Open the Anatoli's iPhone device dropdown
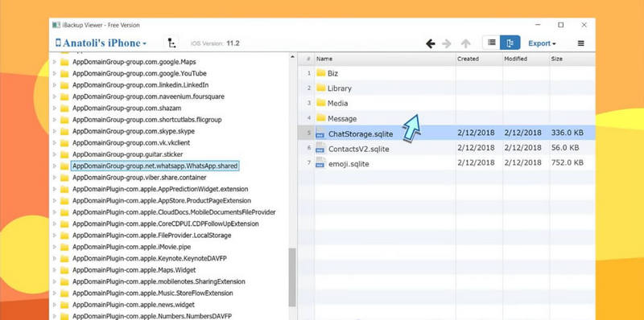The width and height of the screenshot is (644, 320). [101, 43]
